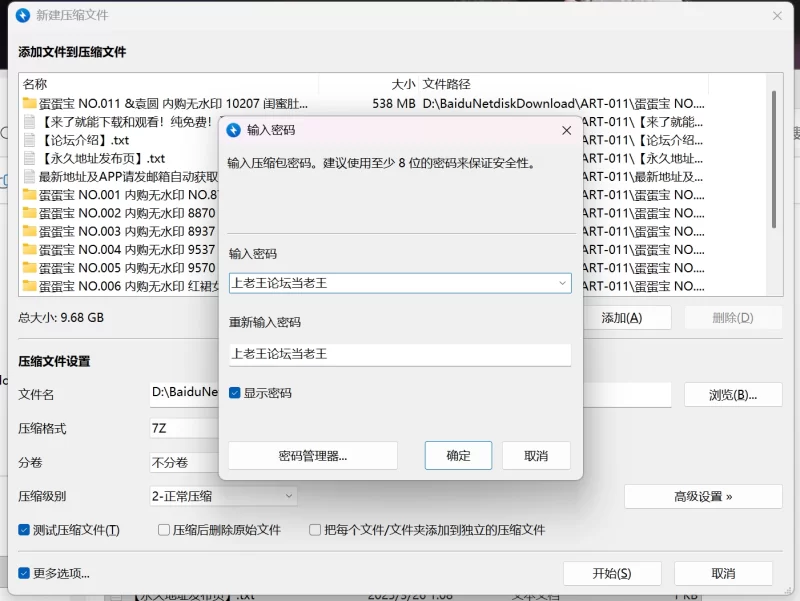Click the folder icon for 蛋蛋宝 NO.006

coord(30,286)
